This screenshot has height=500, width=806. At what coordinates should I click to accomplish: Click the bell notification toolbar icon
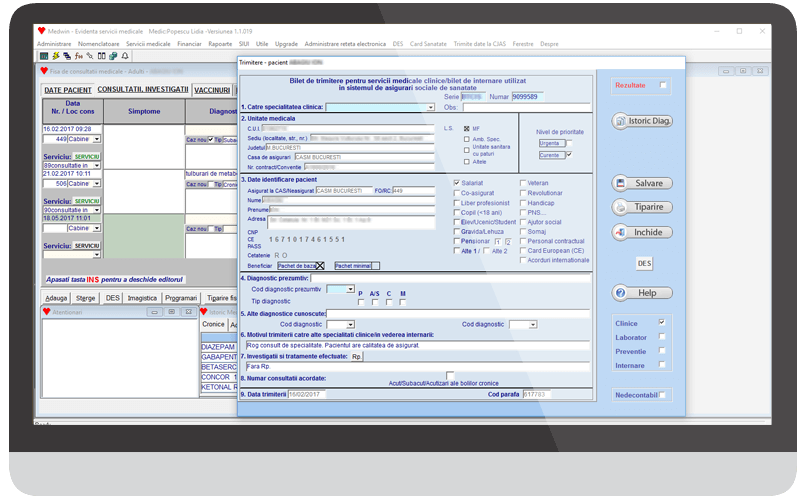point(124,55)
